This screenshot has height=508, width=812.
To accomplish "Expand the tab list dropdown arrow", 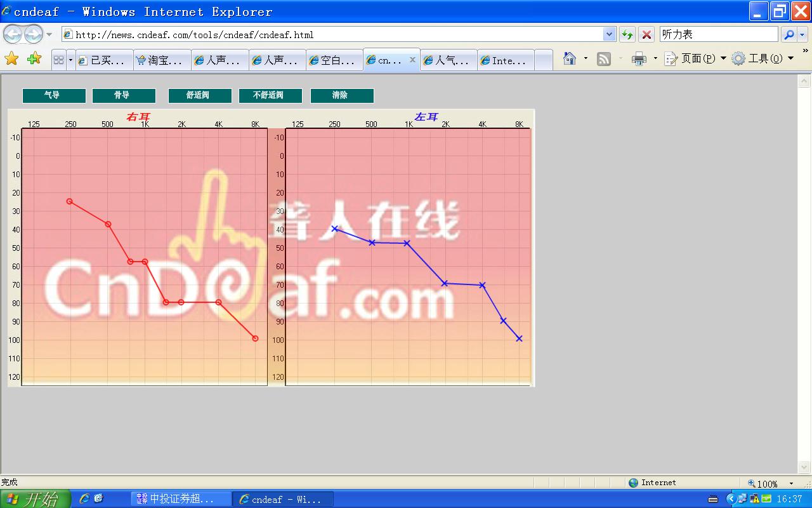I will (x=70, y=60).
